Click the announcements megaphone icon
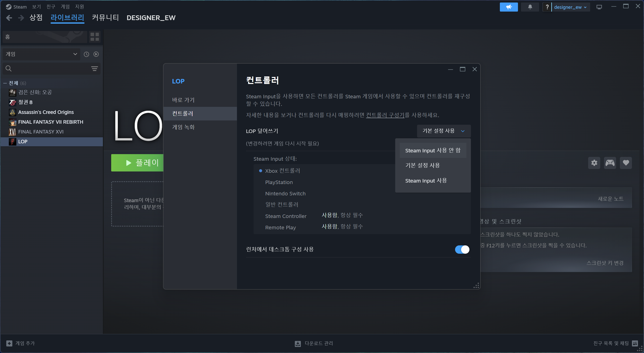 pos(508,7)
